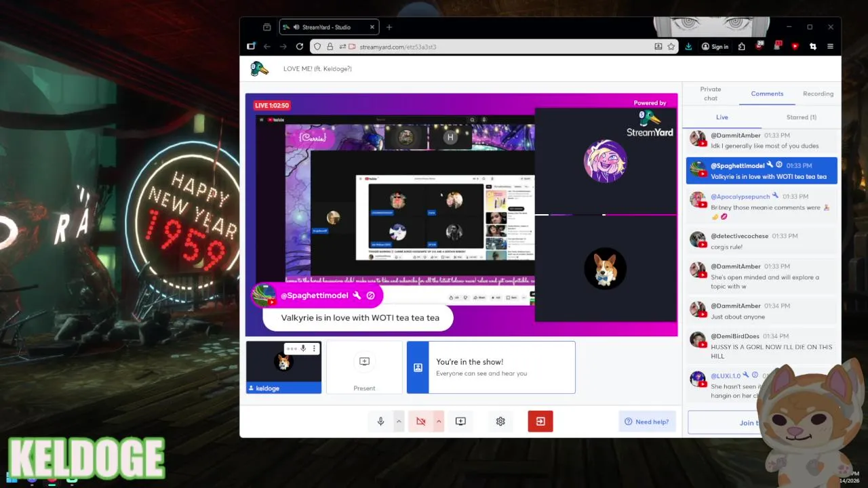Open browser extensions puzzle icon

(x=741, y=47)
